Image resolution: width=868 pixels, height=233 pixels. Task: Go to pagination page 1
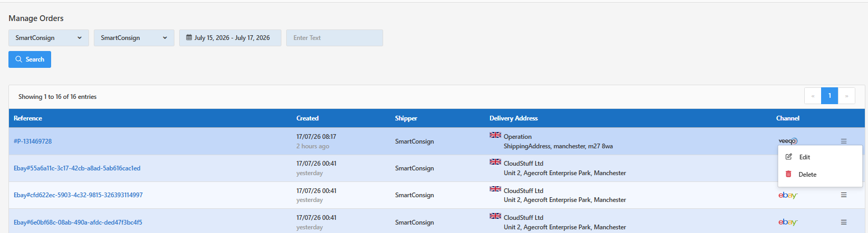coord(830,96)
